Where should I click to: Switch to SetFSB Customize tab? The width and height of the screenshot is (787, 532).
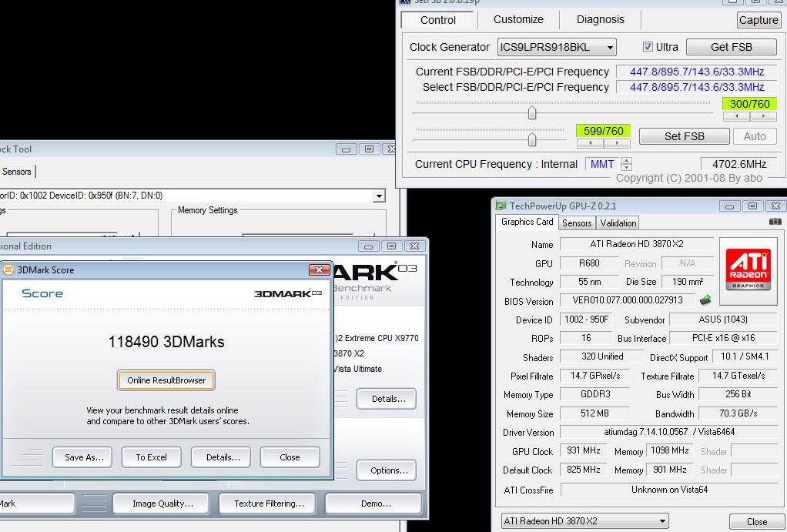click(x=518, y=19)
